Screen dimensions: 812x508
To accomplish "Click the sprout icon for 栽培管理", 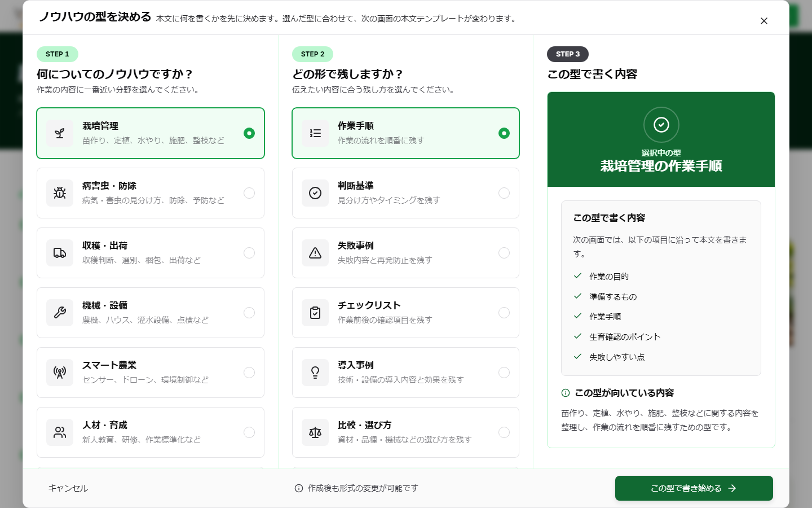I will coord(60,133).
